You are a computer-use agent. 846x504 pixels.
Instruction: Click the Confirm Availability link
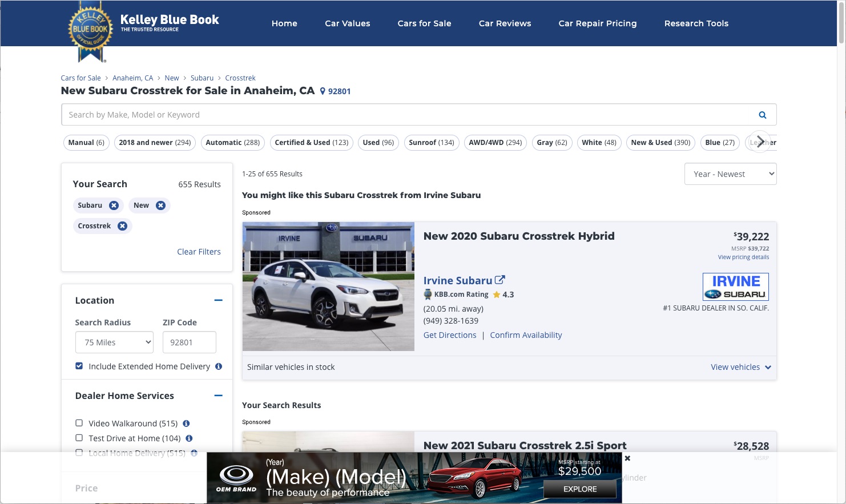click(526, 335)
